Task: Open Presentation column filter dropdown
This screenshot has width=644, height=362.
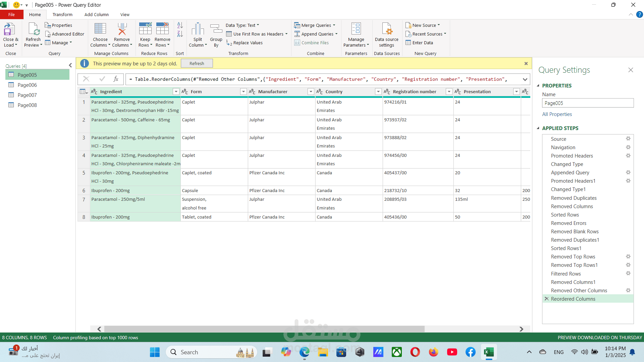Action: tap(517, 92)
